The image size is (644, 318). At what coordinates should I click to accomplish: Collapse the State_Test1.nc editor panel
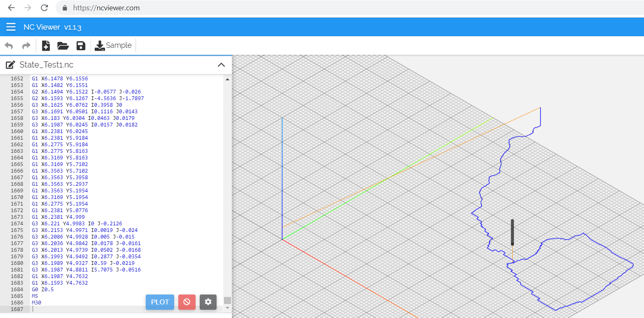pyautogui.click(x=221, y=65)
